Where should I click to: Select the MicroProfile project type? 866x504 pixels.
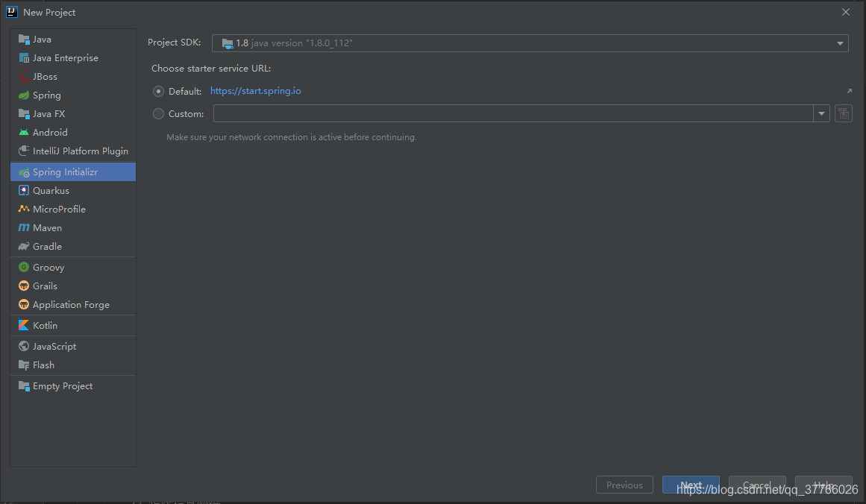pyautogui.click(x=57, y=209)
